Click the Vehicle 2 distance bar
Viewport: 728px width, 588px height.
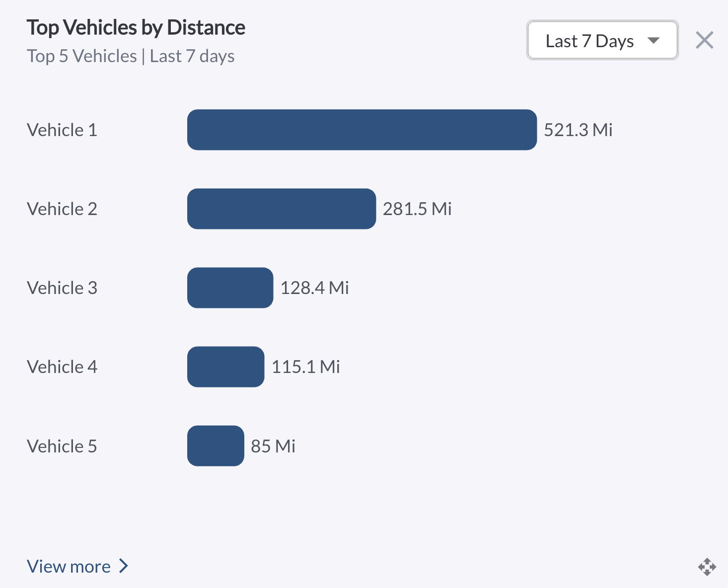pos(281,209)
